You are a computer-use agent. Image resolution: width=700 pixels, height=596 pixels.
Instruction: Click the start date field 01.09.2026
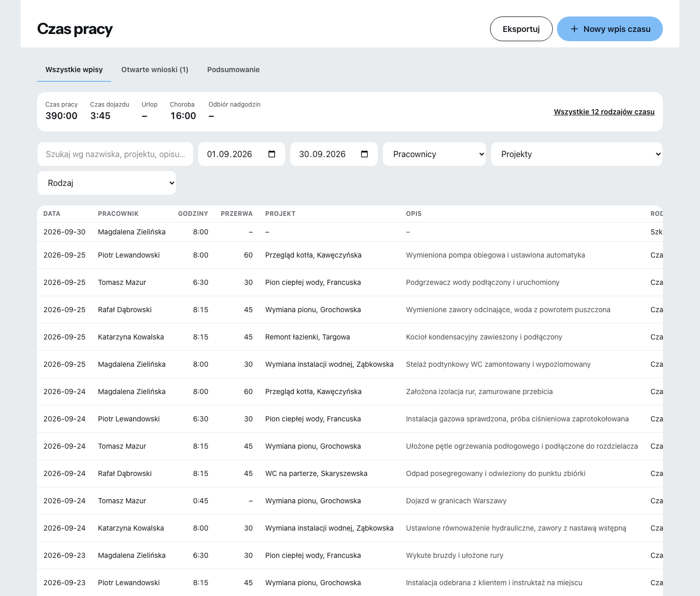[241, 154]
